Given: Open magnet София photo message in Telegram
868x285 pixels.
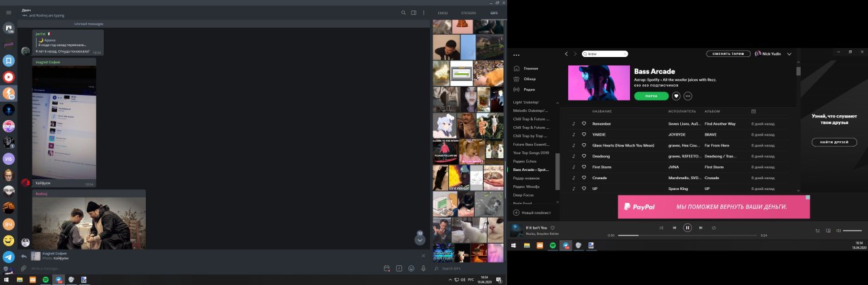Looking at the screenshot, I should (64, 122).
